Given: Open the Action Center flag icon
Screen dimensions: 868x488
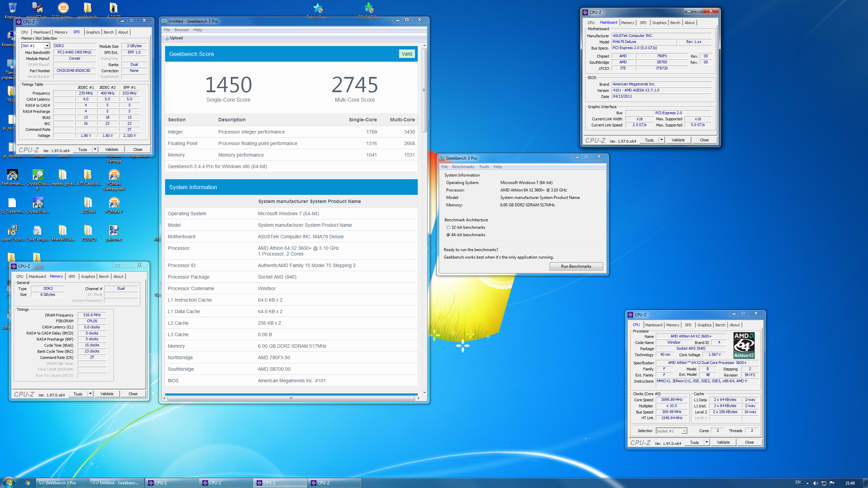Looking at the screenshot, I should [832, 483].
